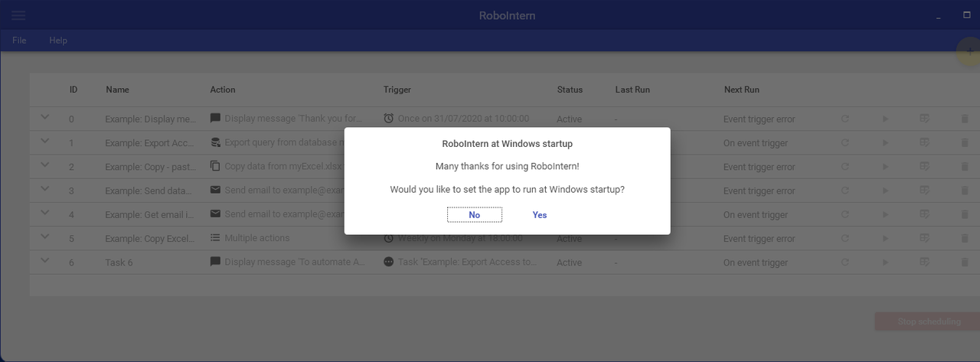Open the File menu
Viewport: 980px width, 362px height.
(x=19, y=41)
